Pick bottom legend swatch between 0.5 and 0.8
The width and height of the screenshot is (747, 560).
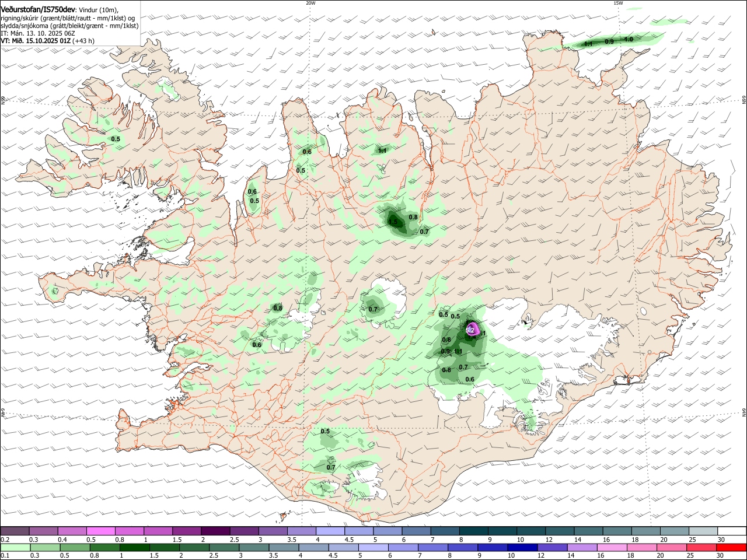(x=74, y=547)
